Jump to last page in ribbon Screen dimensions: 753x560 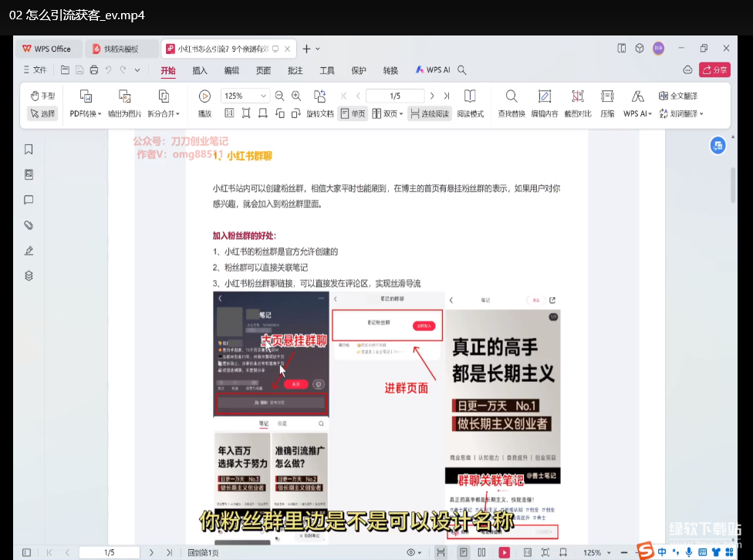pos(447,96)
